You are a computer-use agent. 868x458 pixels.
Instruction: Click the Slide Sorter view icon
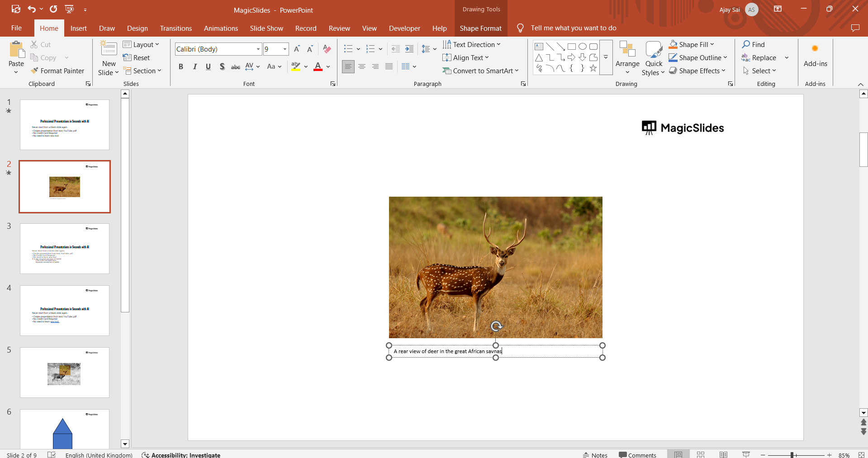[x=701, y=454]
